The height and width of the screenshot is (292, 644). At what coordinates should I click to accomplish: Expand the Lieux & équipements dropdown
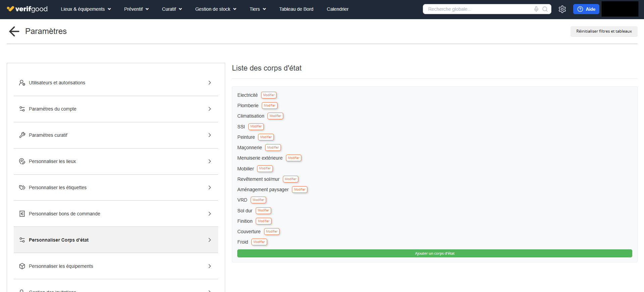[x=86, y=9]
